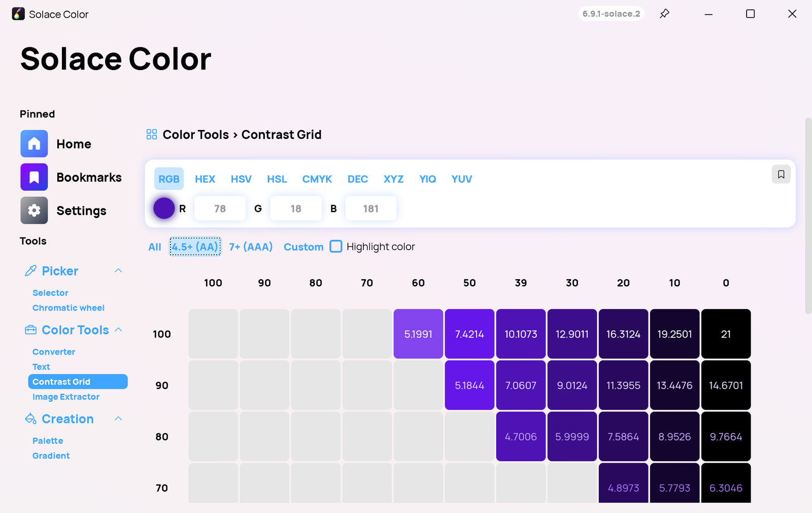The image size is (812, 513).
Task: Click the 4.7006 contrast cell
Action: tap(521, 436)
